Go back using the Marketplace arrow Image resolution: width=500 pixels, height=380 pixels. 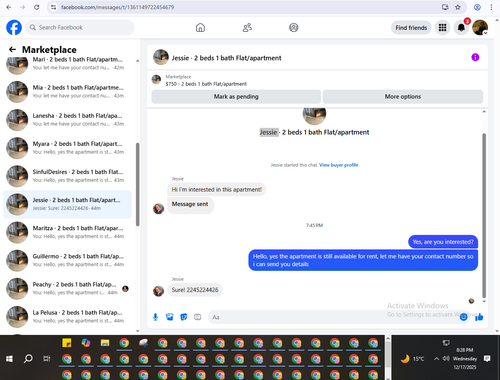coord(12,50)
